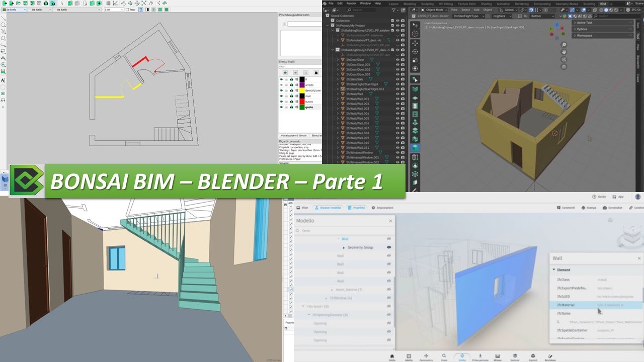Click the Inizio home icon in viewer toolbar
This screenshot has width=644, height=362.
click(392, 358)
